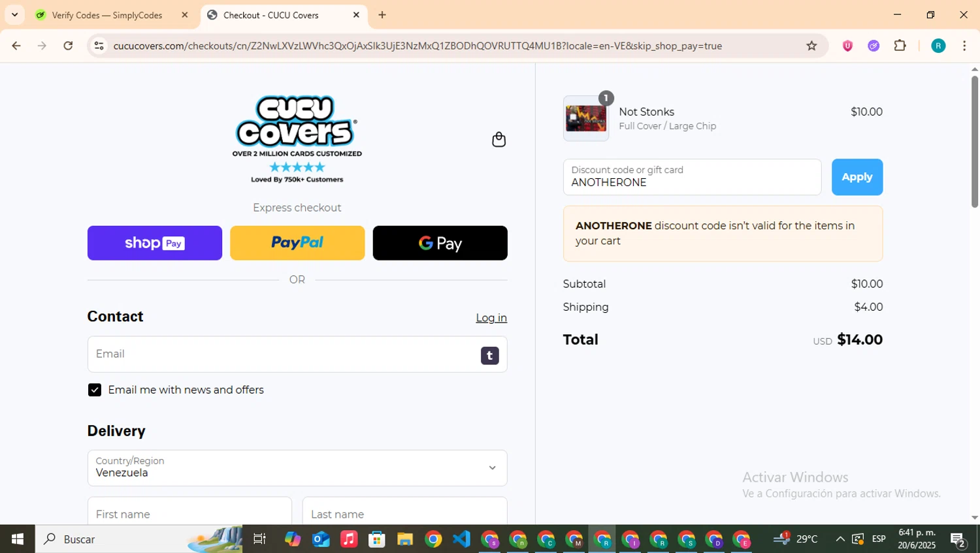Screen dimensions: 980x553
Task: Click the browser address bar URL
Action: [x=417, y=46]
